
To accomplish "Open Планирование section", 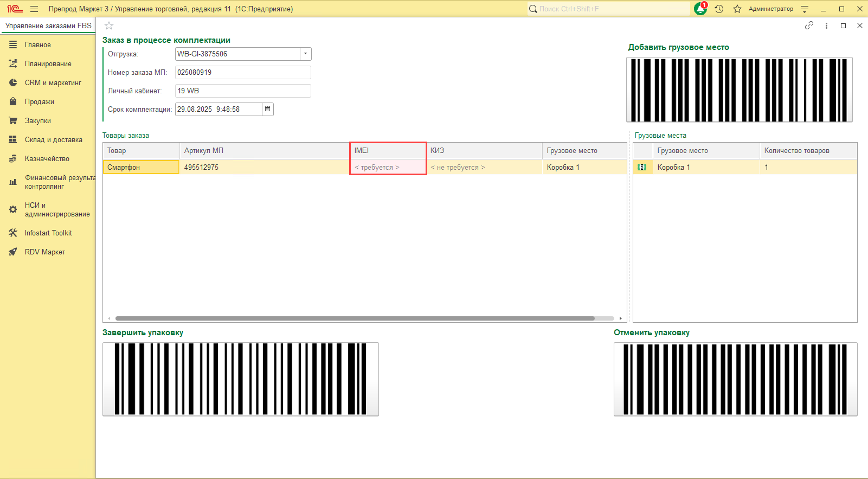I will (x=48, y=63).
